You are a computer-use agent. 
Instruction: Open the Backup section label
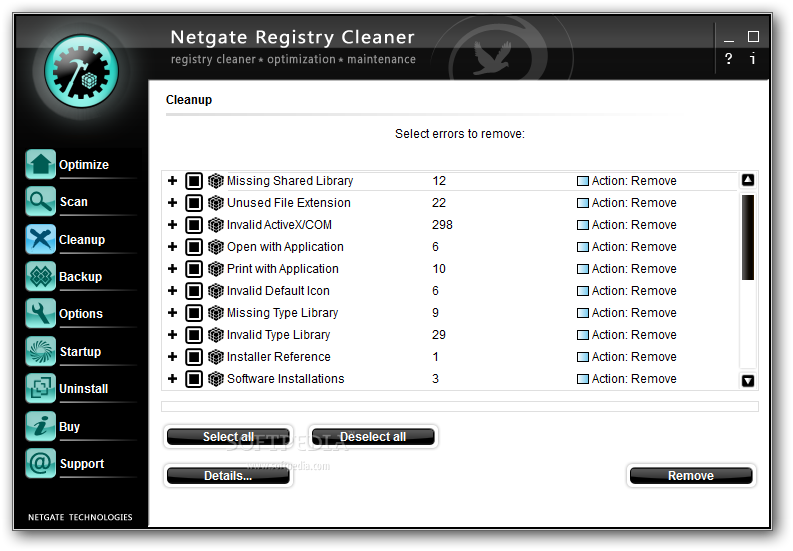[x=80, y=277]
